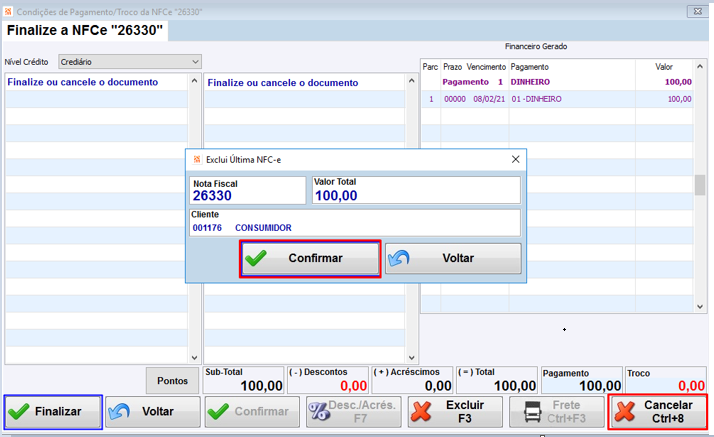Screen dimensions: 714x437
Task: Click the Valor column header
Action: pyautogui.click(x=664, y=67)
